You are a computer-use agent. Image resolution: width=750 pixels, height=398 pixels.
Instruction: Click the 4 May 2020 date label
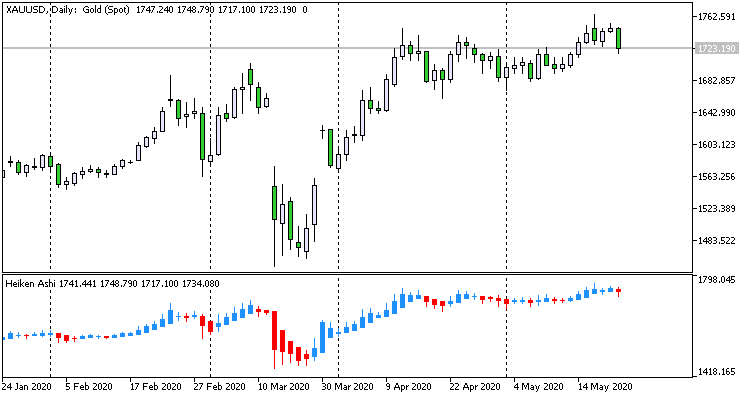(539, 387)
